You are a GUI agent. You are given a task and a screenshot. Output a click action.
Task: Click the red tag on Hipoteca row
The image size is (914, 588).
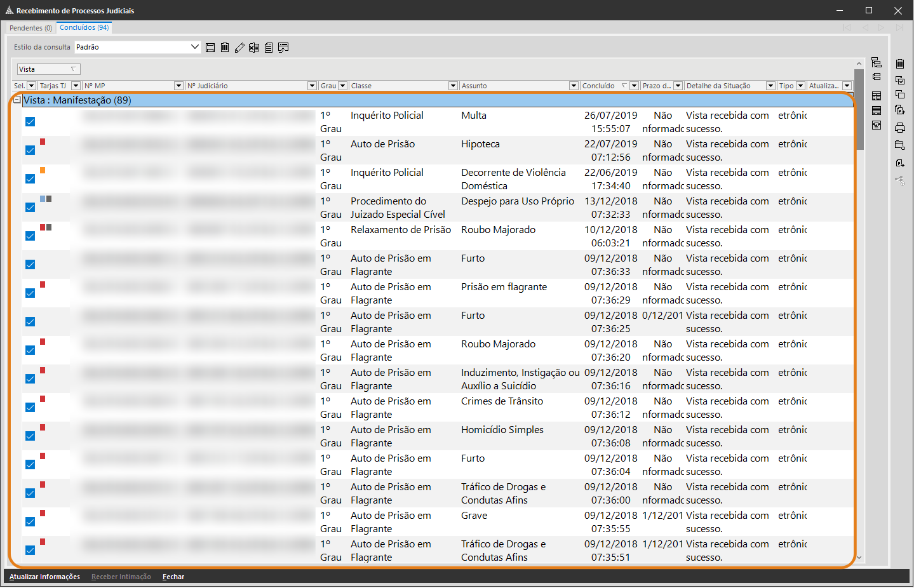[x=43, y=142]
